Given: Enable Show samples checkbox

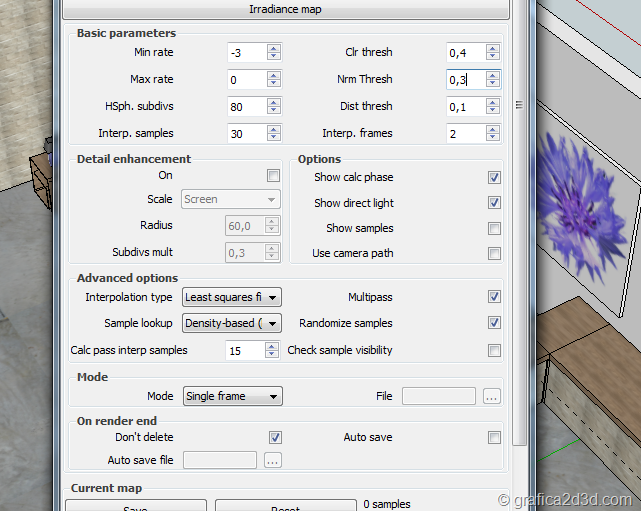Looking at the screenshot, I should tap(494, 229).
